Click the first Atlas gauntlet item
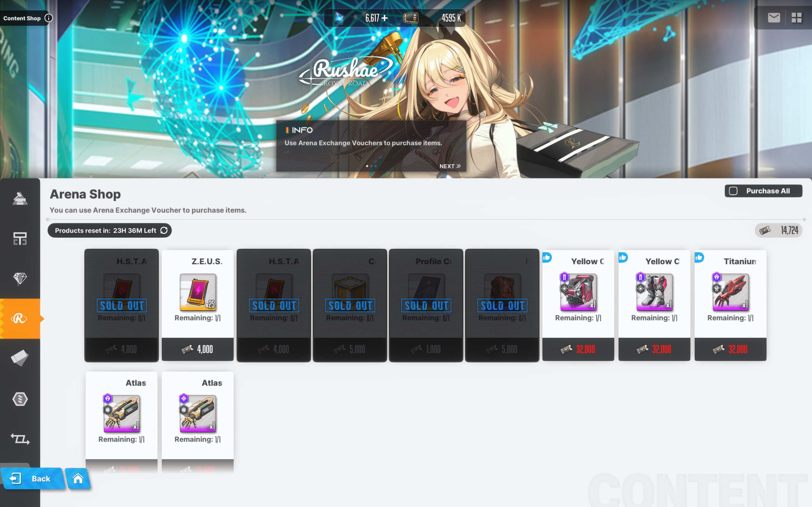The height and width of the screenshot is (507, 812). [x=121, y=413]
